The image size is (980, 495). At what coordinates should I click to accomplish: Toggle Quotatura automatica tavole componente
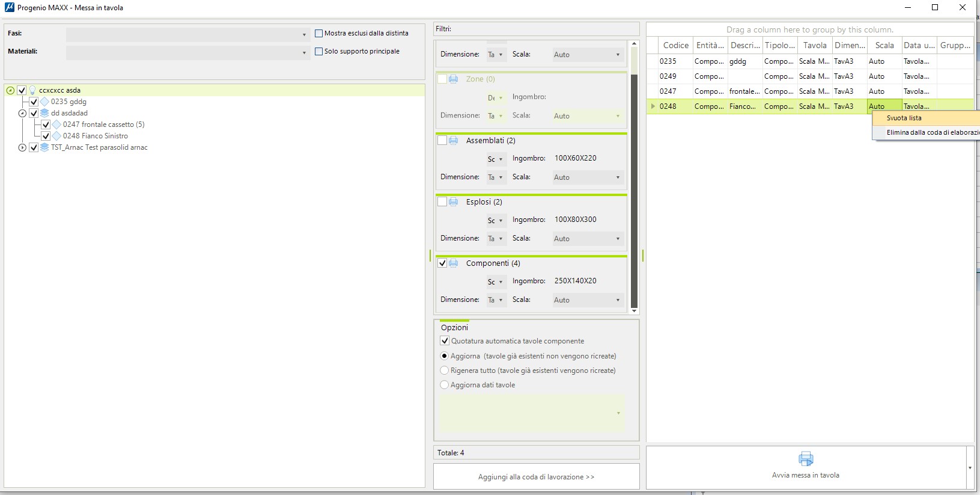(x=445, y=341)
